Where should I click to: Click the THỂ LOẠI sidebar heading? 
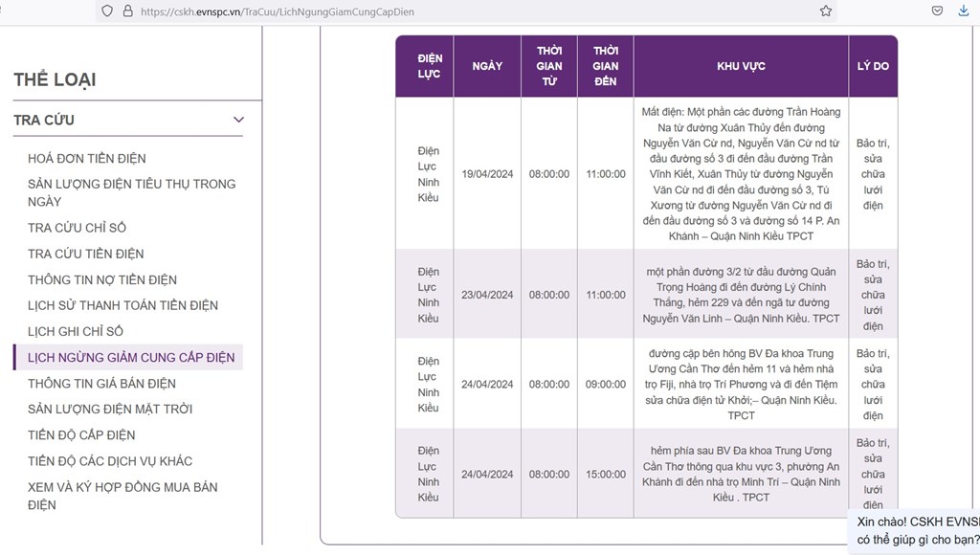[x=55, y=80]
